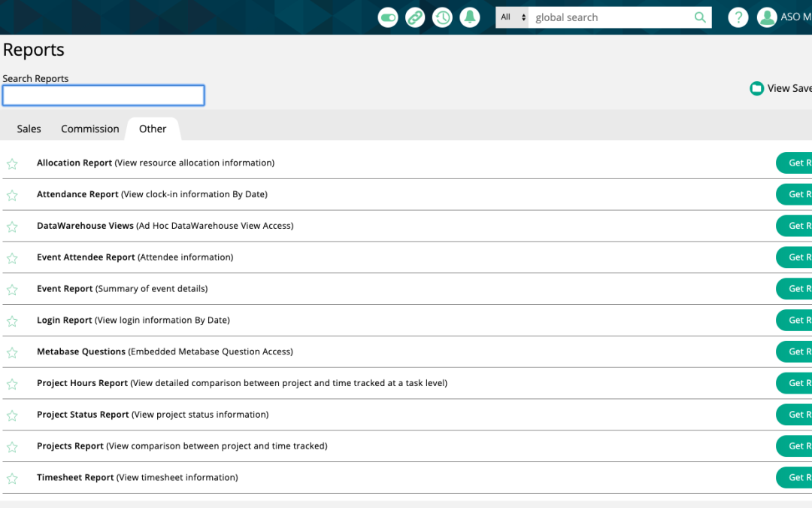Viewport: 812px width, 508px height.
Task: Click the Event Attendee Report title
Action: click(x=86, y=257)
